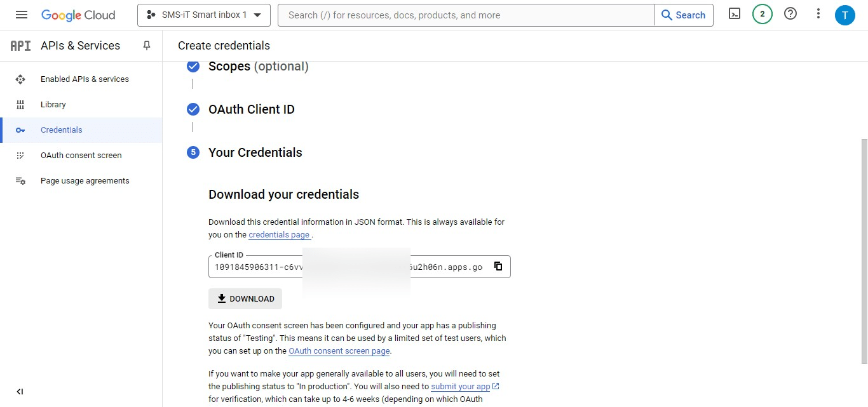
Task: Open the credentials page link
Action: coord(279,234)
